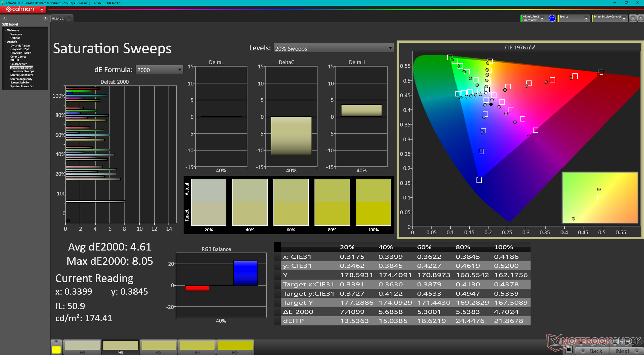Click the Next navigation button

(x=626, y=351)
